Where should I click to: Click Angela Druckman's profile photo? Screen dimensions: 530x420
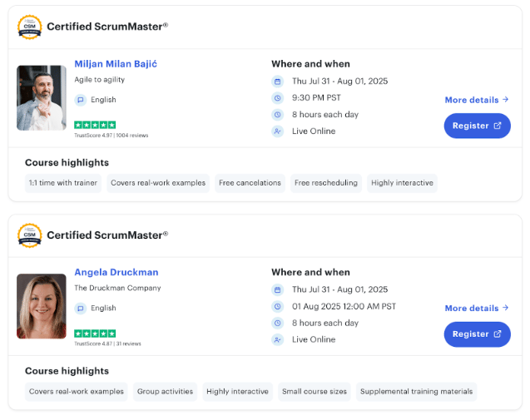(x=42, y=306)
